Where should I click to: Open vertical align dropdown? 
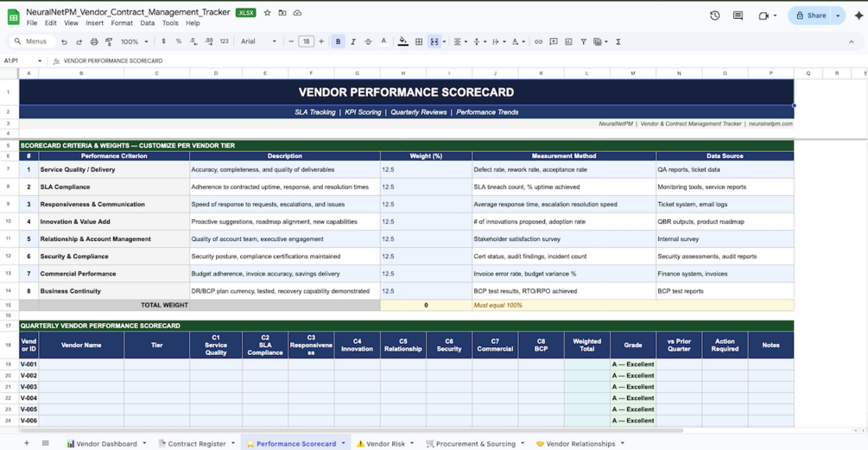coord(478,41)
